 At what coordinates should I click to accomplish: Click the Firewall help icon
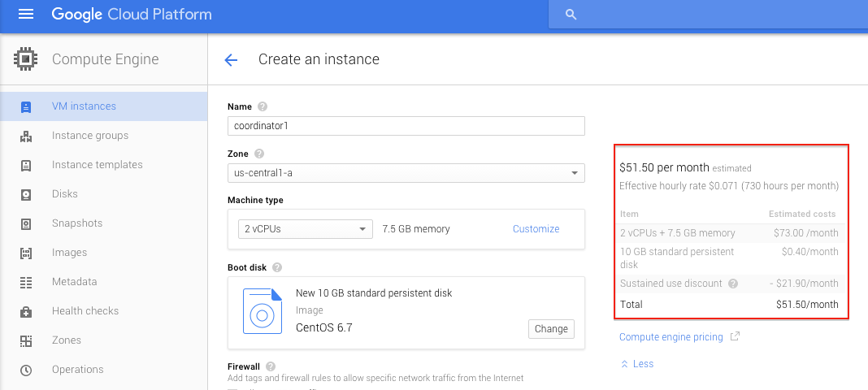pos(271,366)
